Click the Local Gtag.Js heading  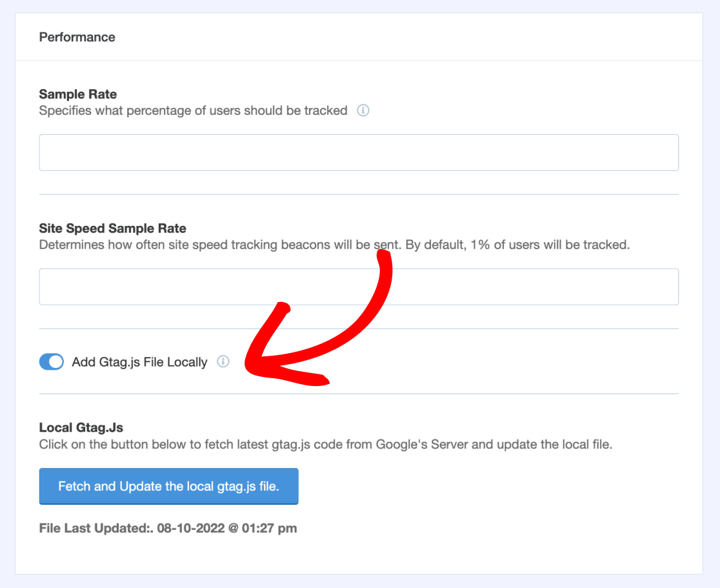click(x=81, y=427)
